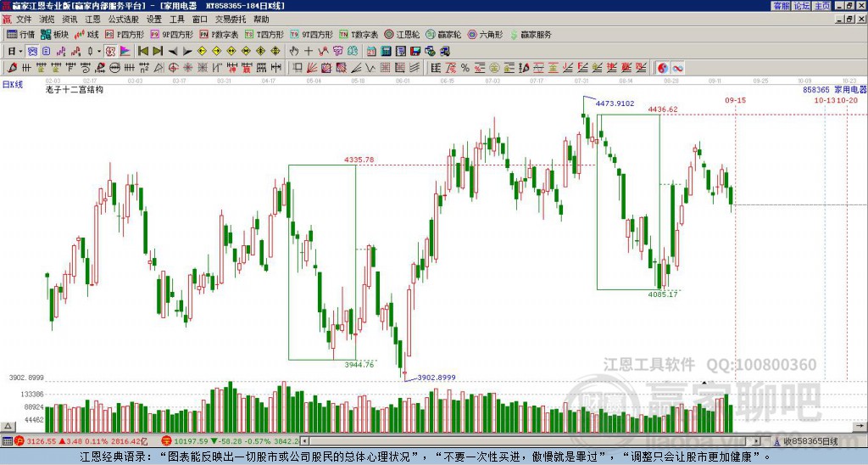Image resolution: width=868 pixels, height=465 pixels.
Task: Open the 江恩轮 tool
Action: (x=403, y=34)
